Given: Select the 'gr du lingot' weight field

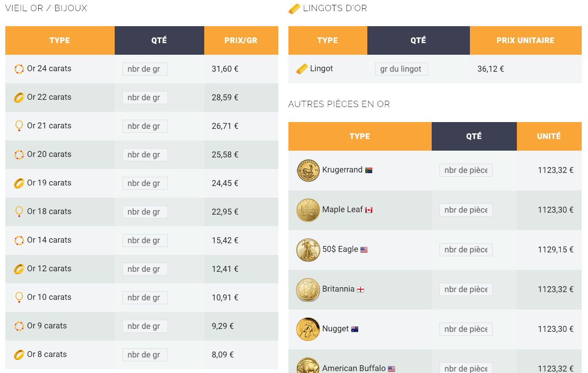Looking at the screenshot, I should [401, 69].
